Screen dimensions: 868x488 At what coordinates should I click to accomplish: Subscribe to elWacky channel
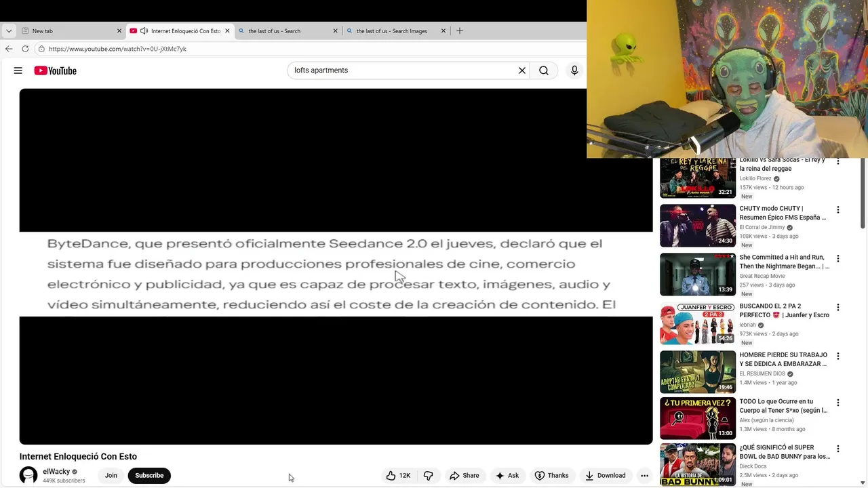(x=149, y=476)
